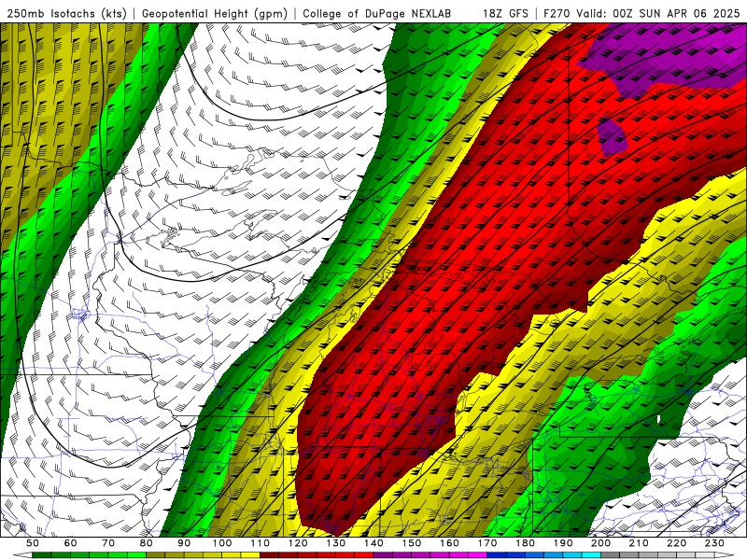The width and height of the screenshot is (747, 560).
Task: Click the 100 label on the color scale
Action: pyautogui.click(x=222, y=543)
